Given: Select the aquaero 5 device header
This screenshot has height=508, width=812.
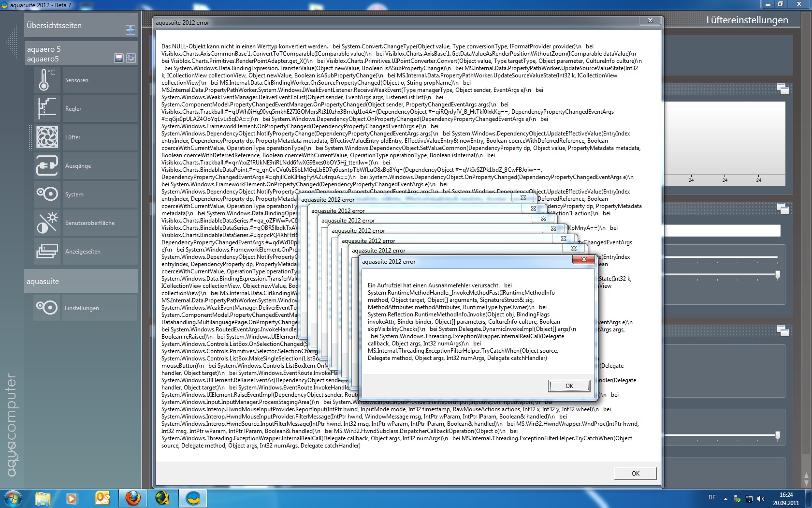Looking at the screenshot, I should 81,53.
